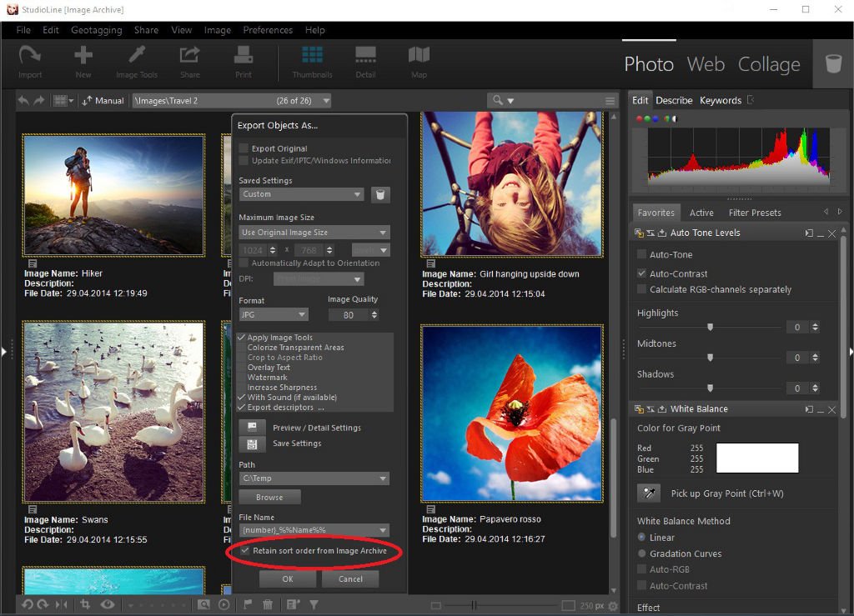
Task: Open the thumbnail layout grid dropdown
Action: click(63, 100)
